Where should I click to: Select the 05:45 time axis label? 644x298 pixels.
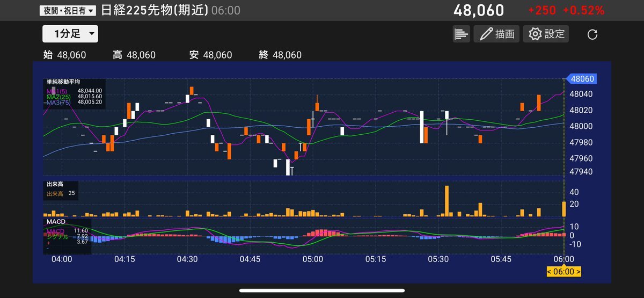coord(501,259)
